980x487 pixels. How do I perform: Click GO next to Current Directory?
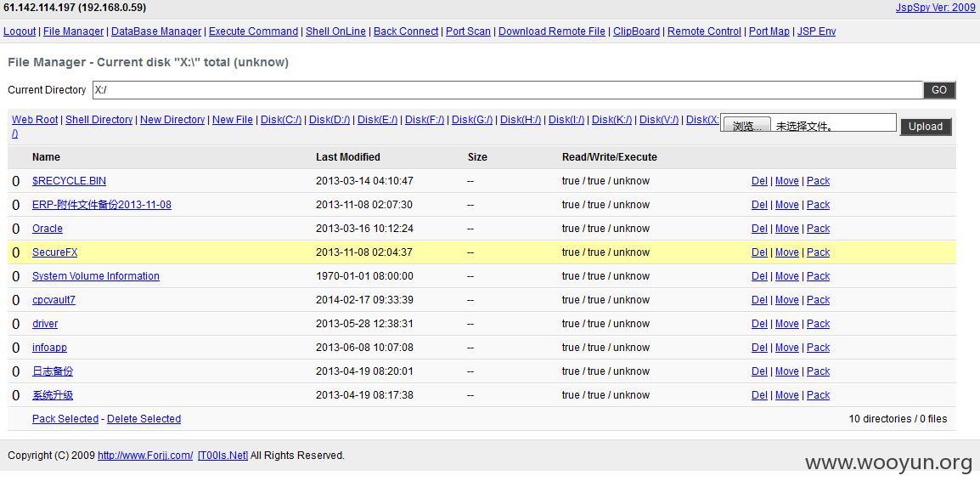click(939, 90)
